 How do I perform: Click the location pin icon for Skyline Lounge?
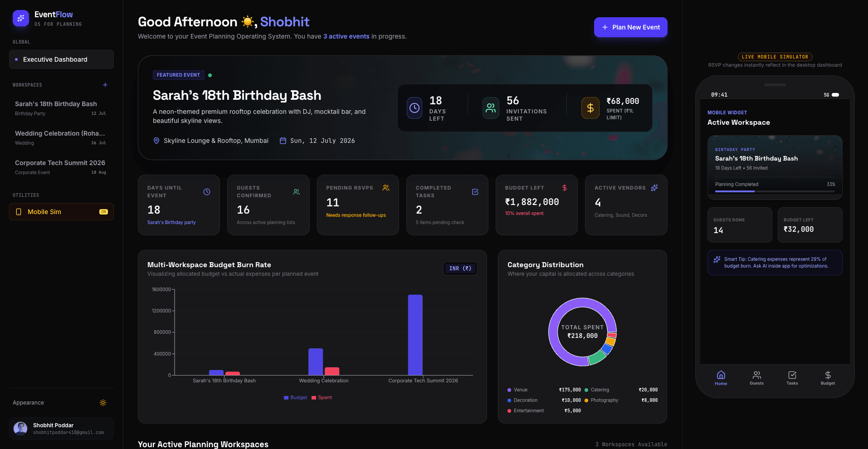pyautogui.click(x=156, y=141)
